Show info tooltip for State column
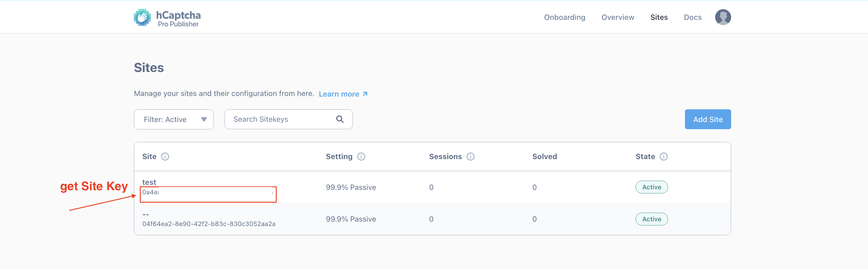 664,156
